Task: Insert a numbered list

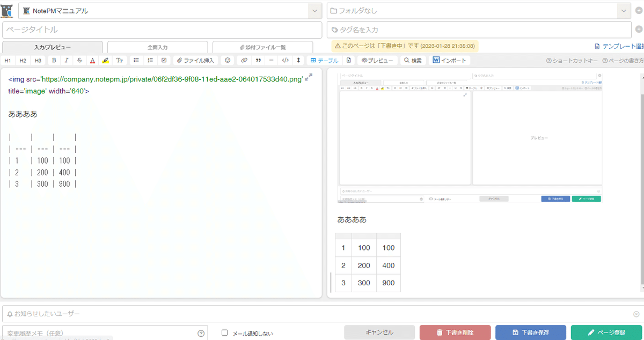Action: point(151,60)
